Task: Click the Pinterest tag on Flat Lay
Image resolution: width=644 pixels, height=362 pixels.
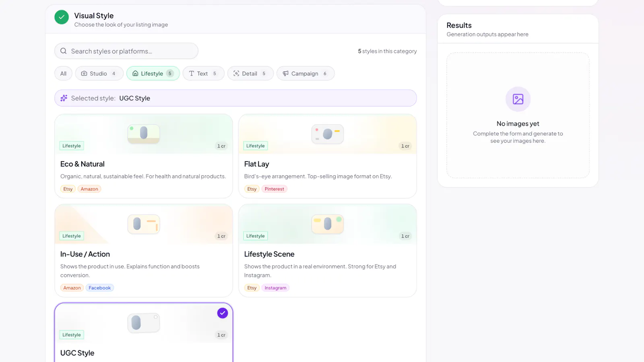Action: pyautogui.click(x=275, y=189)
